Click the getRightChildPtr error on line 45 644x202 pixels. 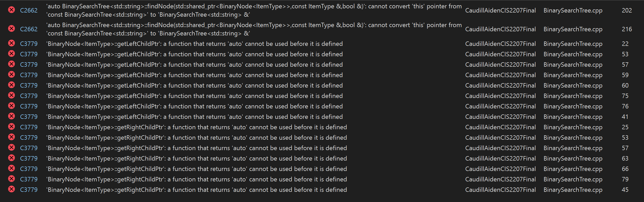click(x=196, y=189)
